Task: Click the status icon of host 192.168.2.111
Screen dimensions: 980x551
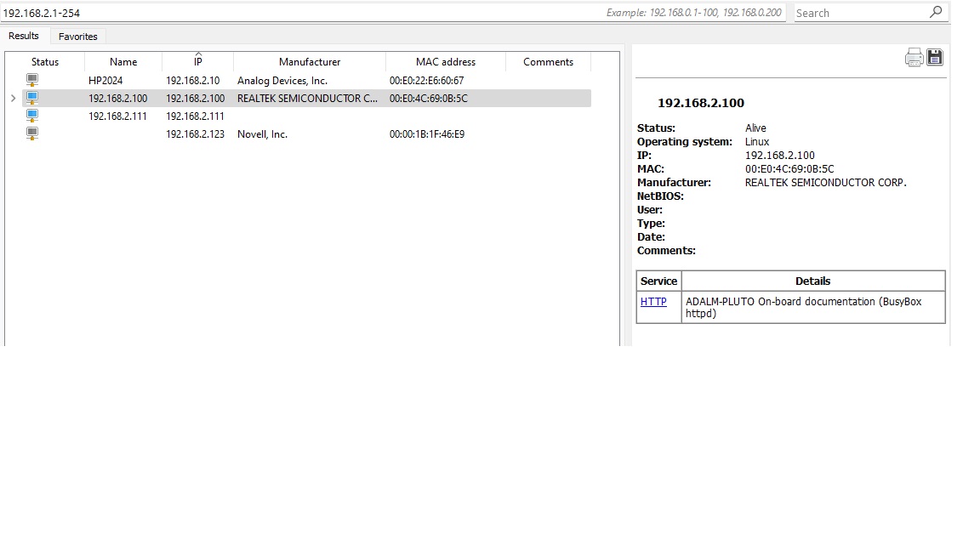Action: [32, 116]
